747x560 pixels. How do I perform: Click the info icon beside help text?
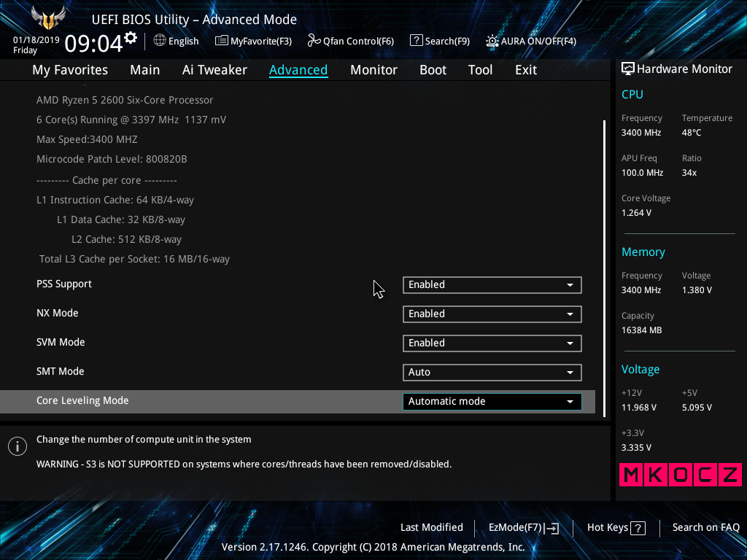18,446
